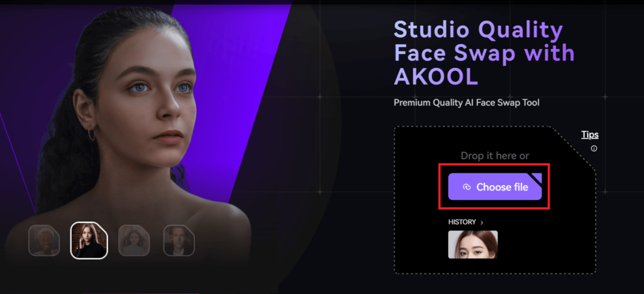Click the upload cloud icon in Choose file
This screenshot has width=644, height=294.
tap(466, 187)
